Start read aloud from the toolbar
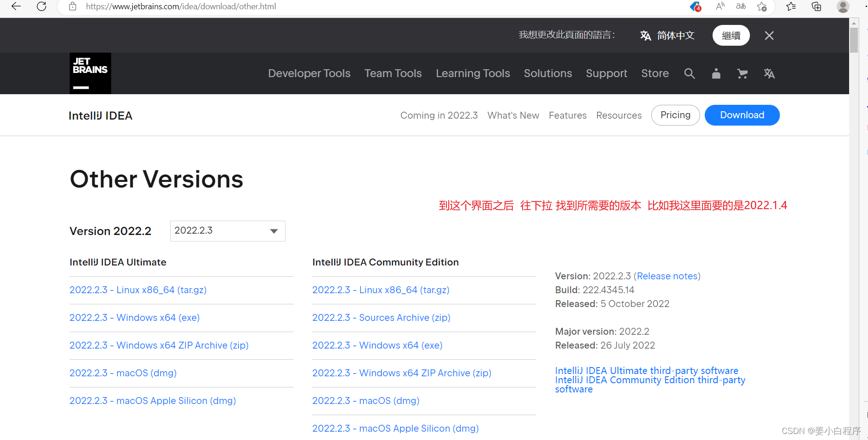The height and width of the screenshot is (440, 868). coord(720,6)
